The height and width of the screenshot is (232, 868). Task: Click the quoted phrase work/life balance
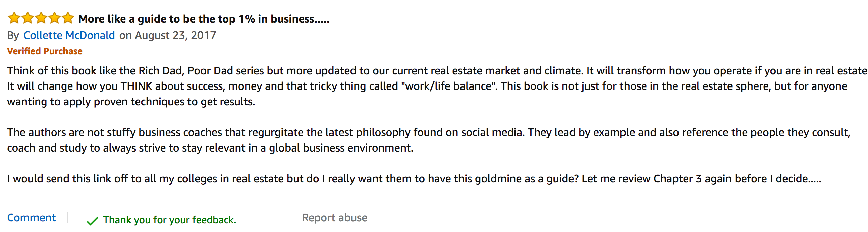[x=448, y=86]
